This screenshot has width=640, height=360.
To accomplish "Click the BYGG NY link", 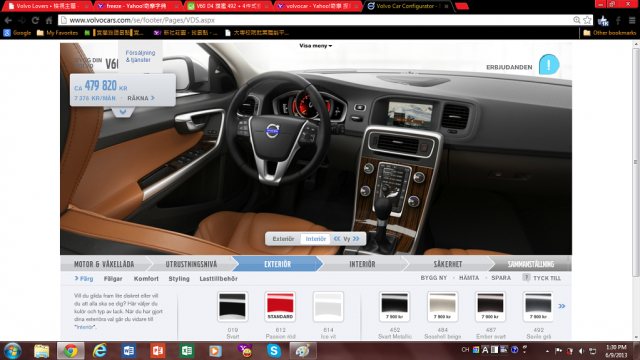I will point(433,278).
